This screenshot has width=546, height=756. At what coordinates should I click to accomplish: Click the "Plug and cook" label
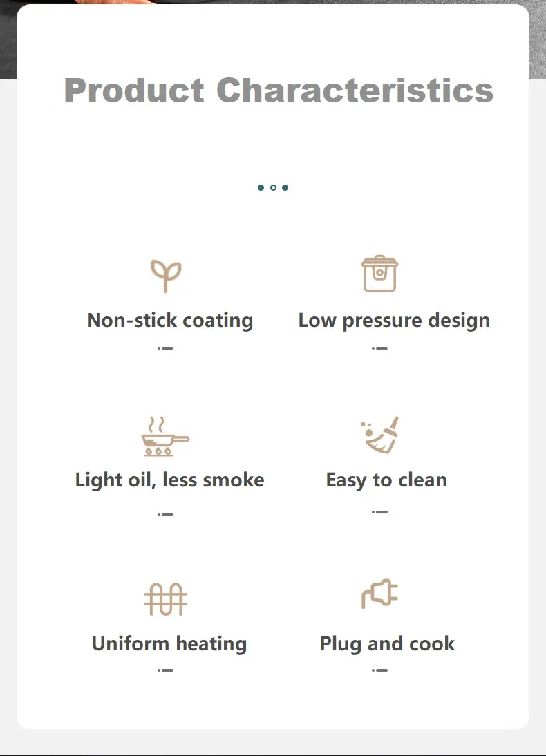tap(387, 644)
